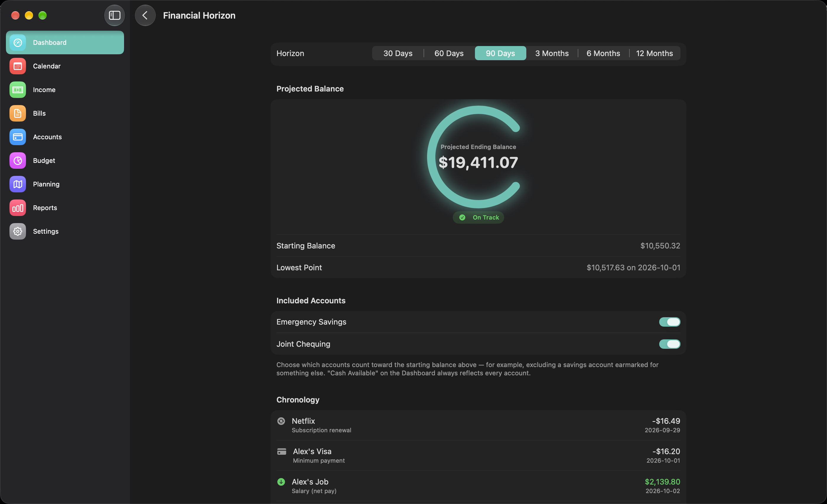Screen dimensions: 827x504
Task: Click the Alex's Visa credit card icon
Action: coord(281,451)
